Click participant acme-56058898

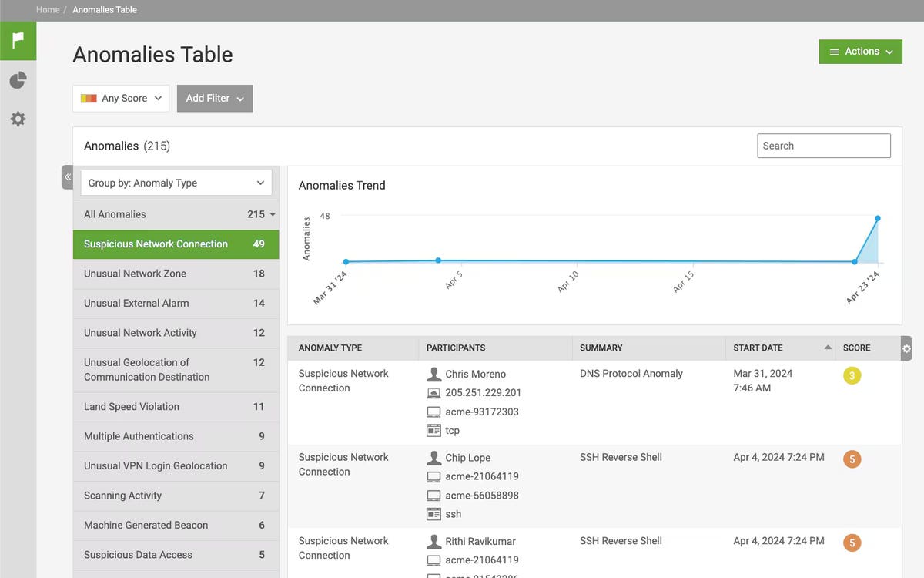[x=482, y=496]
